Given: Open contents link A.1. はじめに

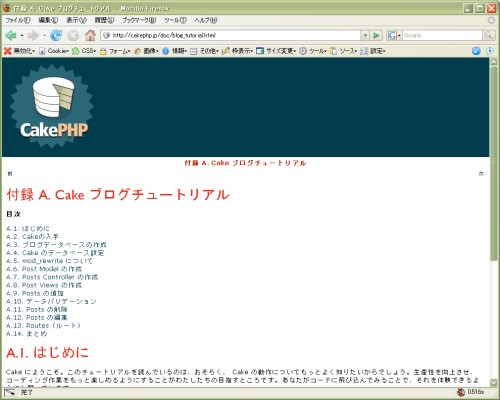Looking at the screenshot, I should [x=28, y=229].
